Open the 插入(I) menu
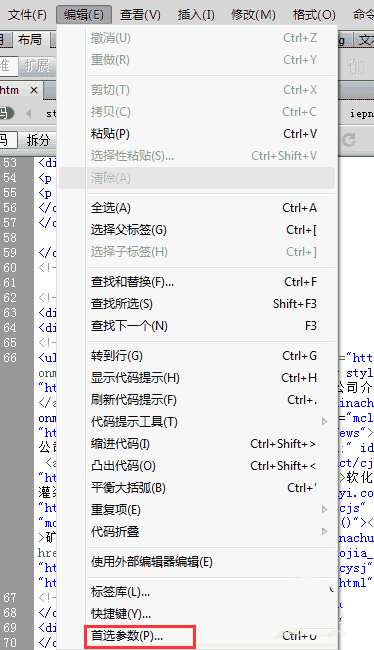This screenshot has width=374, height=650. click(x=196, y=15)
